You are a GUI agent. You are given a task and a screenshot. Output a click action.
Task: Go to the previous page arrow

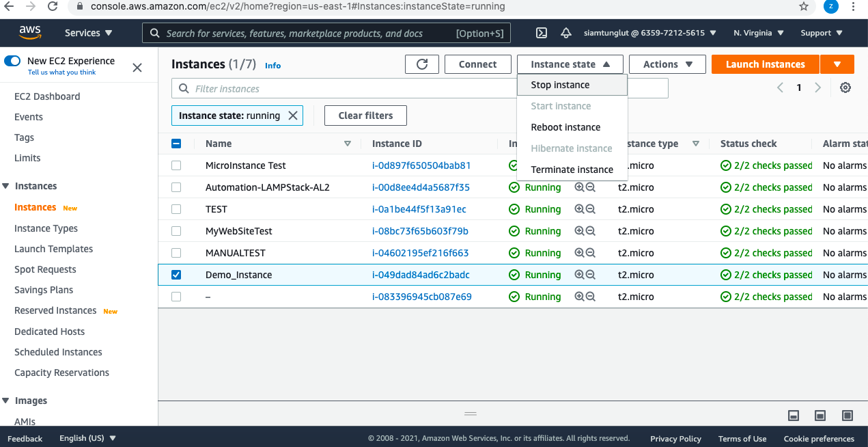coord(781,87)
